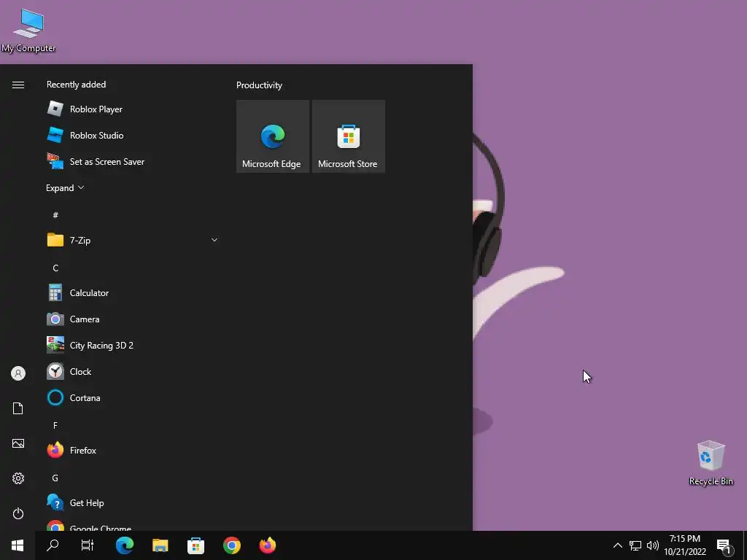Open Set as Screen Saver entry
The width and height of the screenshot is (747, 560).
click(133, 161)
